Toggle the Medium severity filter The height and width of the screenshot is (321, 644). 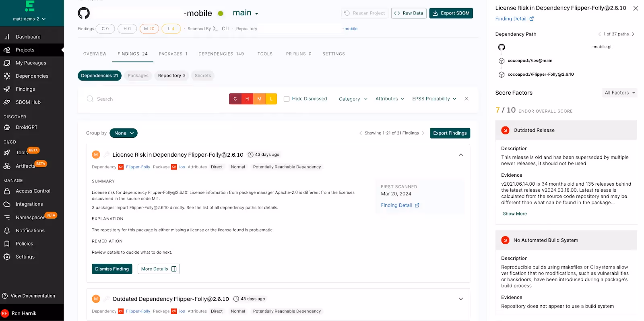tap(259, 99)
